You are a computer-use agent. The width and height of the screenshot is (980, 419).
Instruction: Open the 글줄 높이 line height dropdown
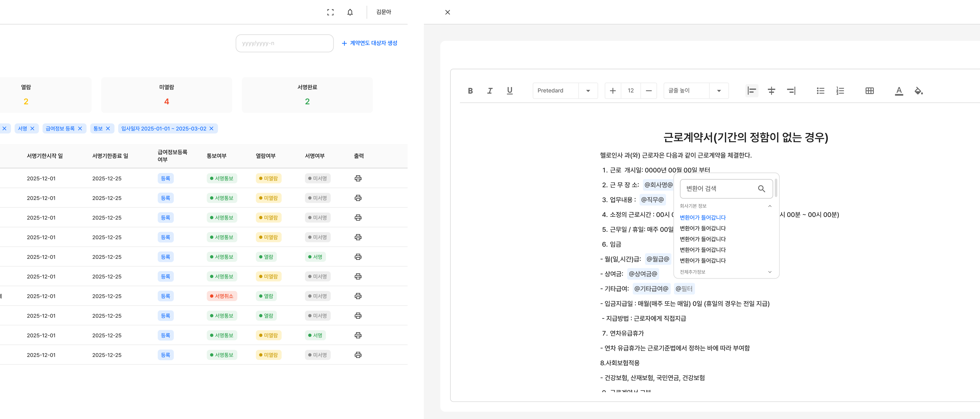click(x=719, y=90)
